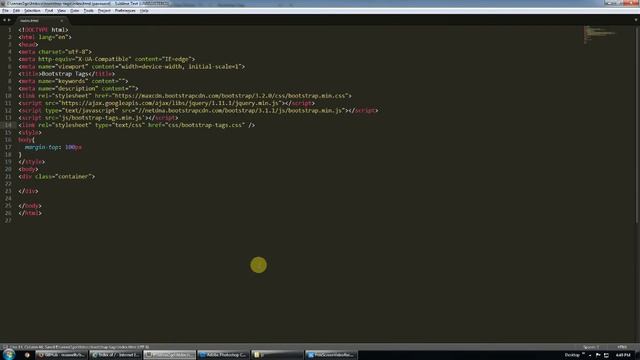The image size is (640, 360).
Task: Show hidden system tray icons
Action: pyautogui.click(x=590, y=356)
